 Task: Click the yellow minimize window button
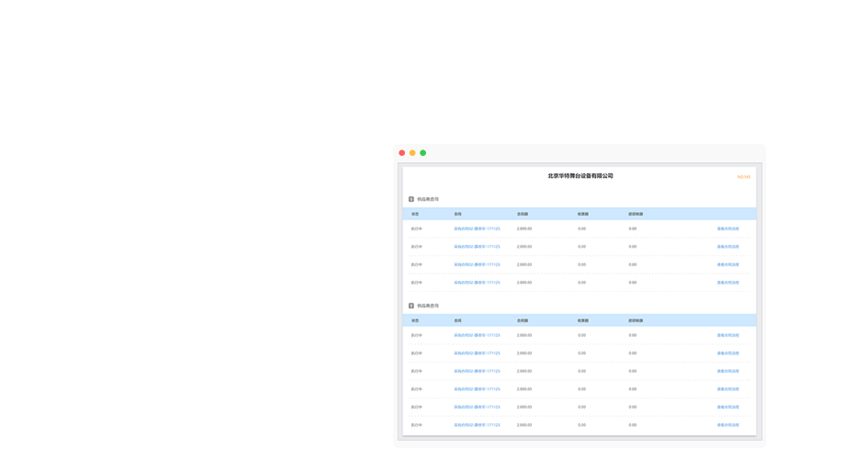point(412,153)
